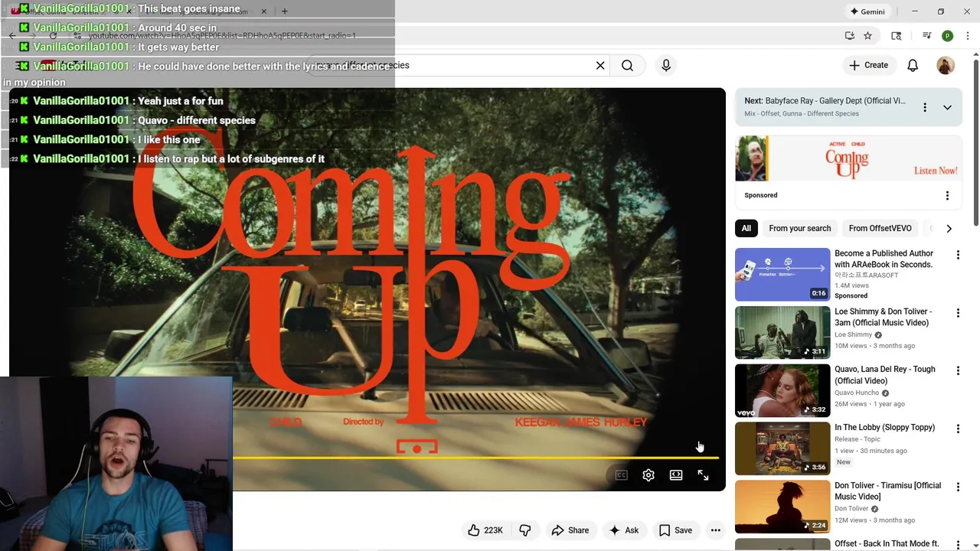
Task: Click the Gemini button in title bar
Action: pos(867,11)
